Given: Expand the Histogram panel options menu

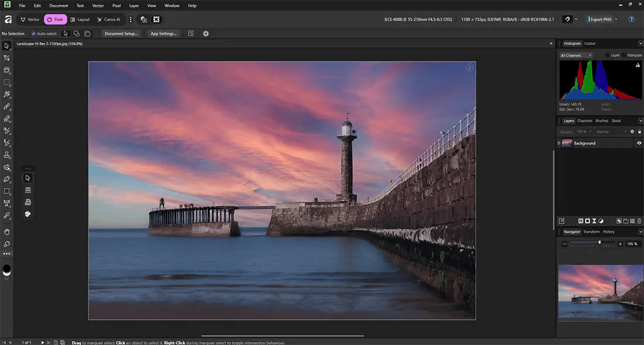Looking at the screenshot, I should click(x=640, y=43).
